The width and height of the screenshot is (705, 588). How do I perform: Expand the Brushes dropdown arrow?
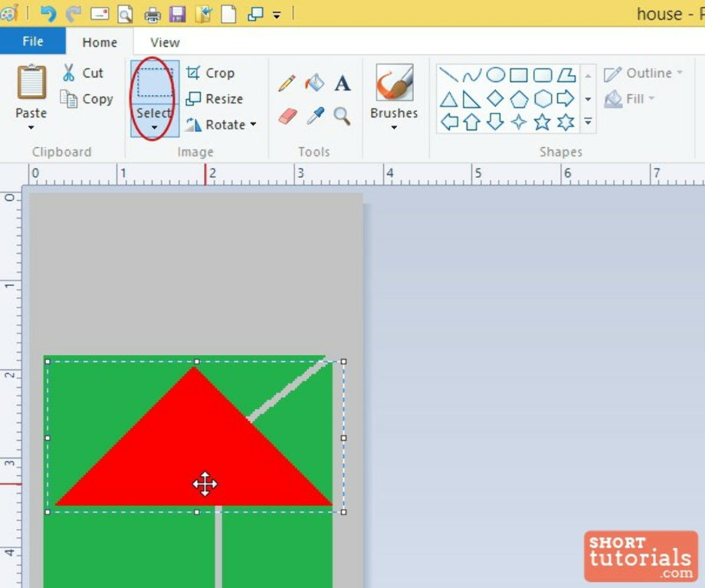tap(395, 127)
